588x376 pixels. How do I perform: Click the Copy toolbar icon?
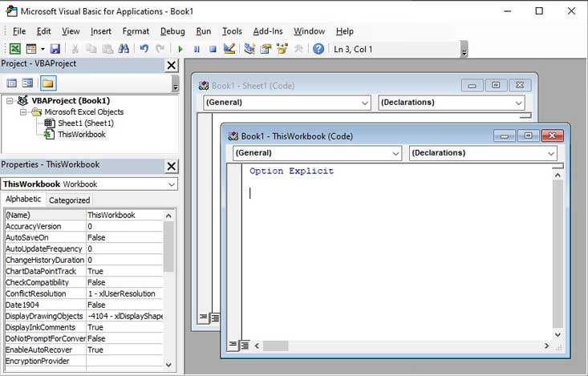91,49
